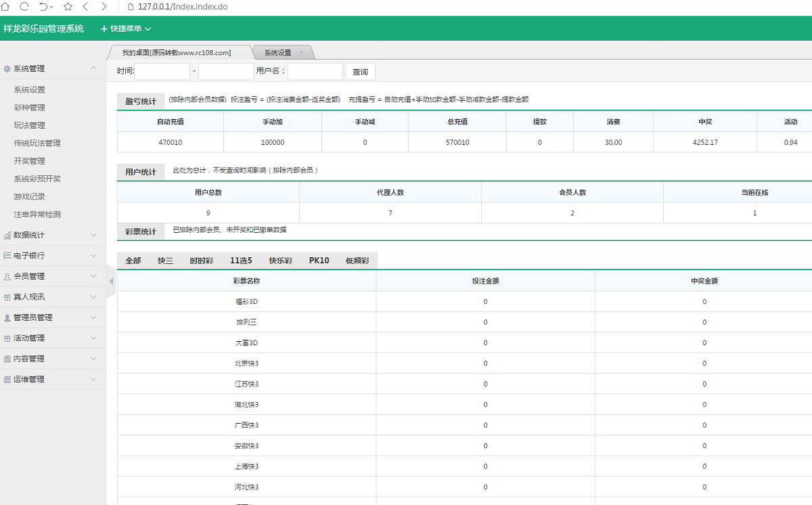Click the 会员管理 member icon
The width and height of the screenshot is (812, 505).
(7, 276)
